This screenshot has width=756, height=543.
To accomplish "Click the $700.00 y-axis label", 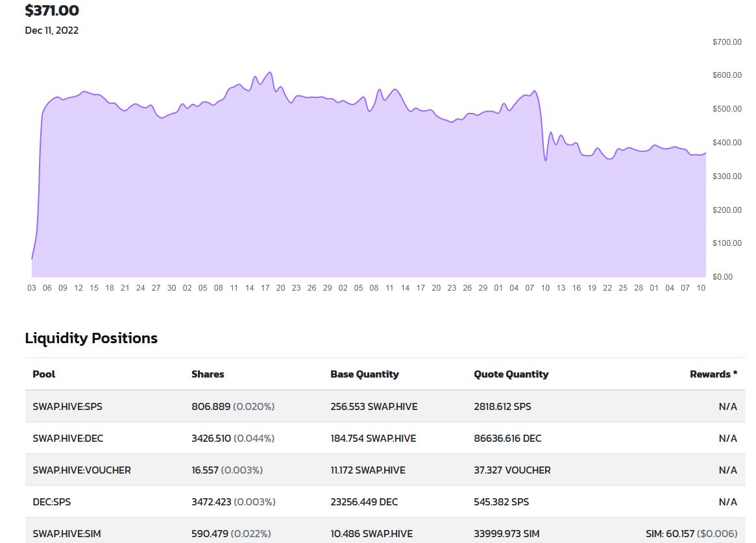I will [727, 42].
